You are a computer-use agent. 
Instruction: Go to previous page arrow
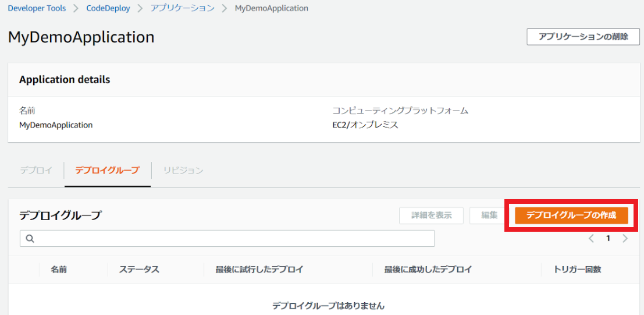592,239
